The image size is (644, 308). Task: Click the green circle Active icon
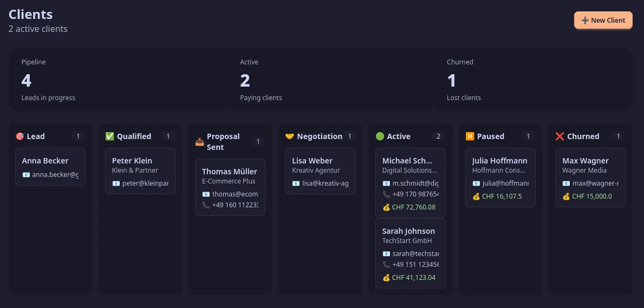[380, 136]
